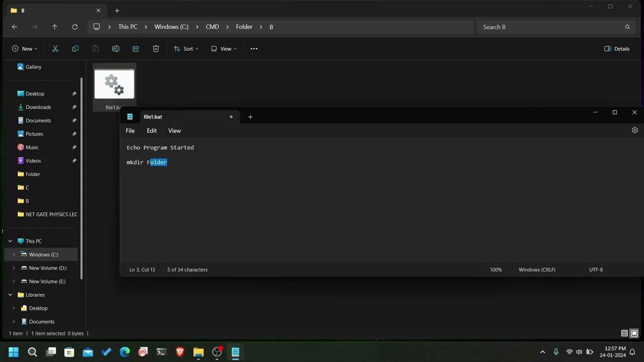The width and height of the screenshot is (644, 362).
Task: Open Microsoft Edge from the taskbar
Action: (x=124, y=352)
